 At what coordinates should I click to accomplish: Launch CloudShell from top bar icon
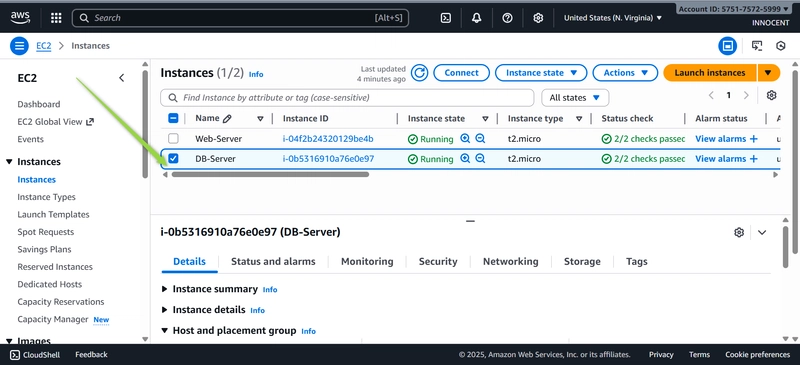pyautogui.click(x=445, y=18)
